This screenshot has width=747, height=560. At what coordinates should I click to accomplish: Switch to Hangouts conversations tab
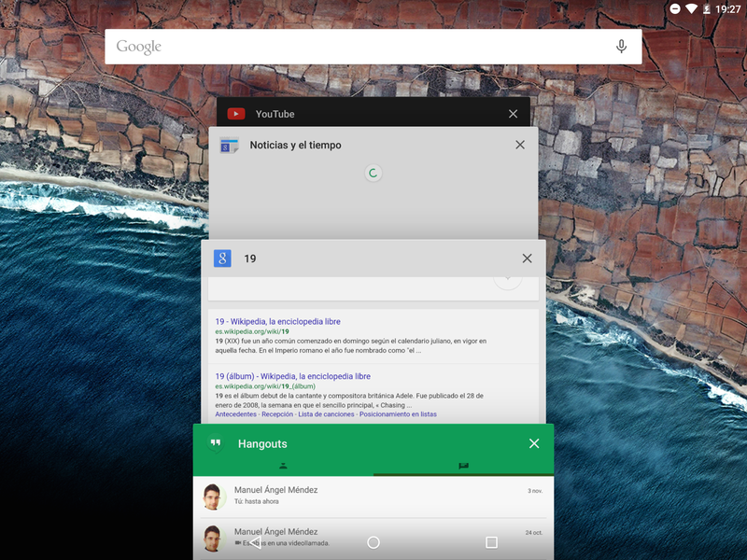(463, 466)
